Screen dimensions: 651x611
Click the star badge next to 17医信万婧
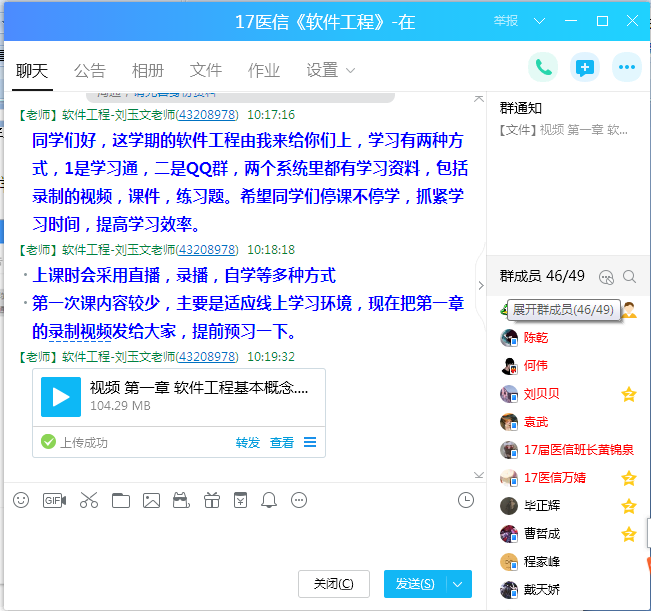(x=629, y=478)
